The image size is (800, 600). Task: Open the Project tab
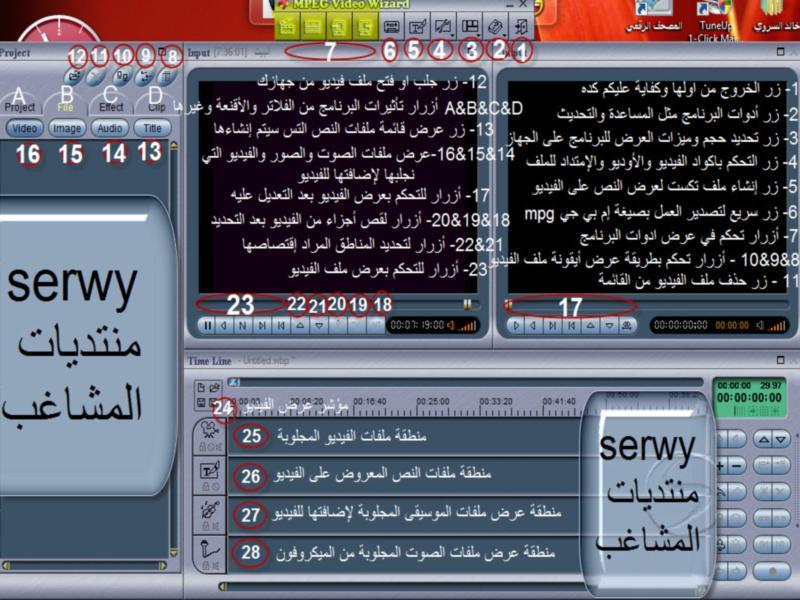[20, 106]
